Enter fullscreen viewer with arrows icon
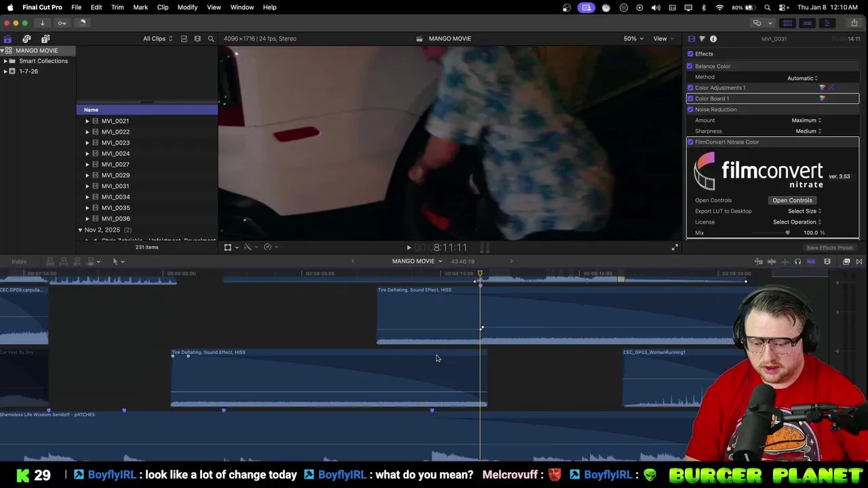The width and height of the screenshot is (868, 488). 675,247
